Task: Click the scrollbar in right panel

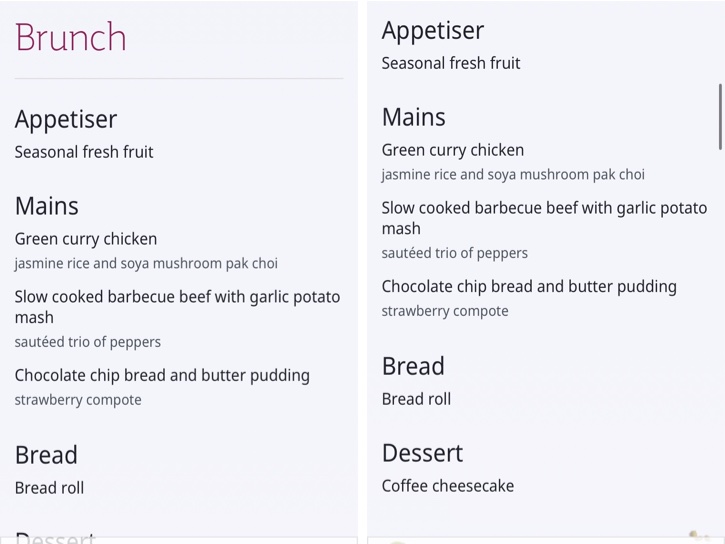Action: (x=720, y=116)
